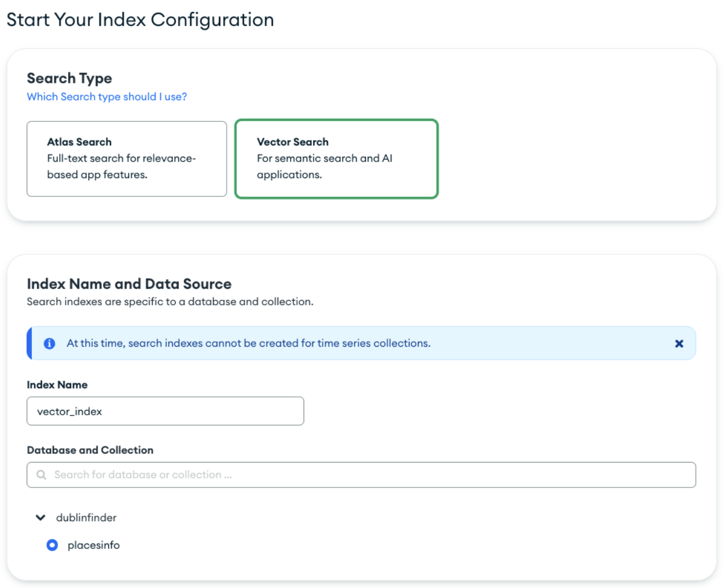728x588 pixels.
Task: Click the 'Index Name' field label
Action: coord(57,385)
